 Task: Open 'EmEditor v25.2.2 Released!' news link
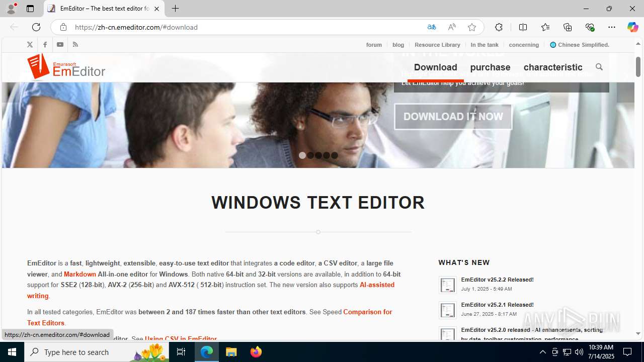pyautogui.click(x=497, y=280)
